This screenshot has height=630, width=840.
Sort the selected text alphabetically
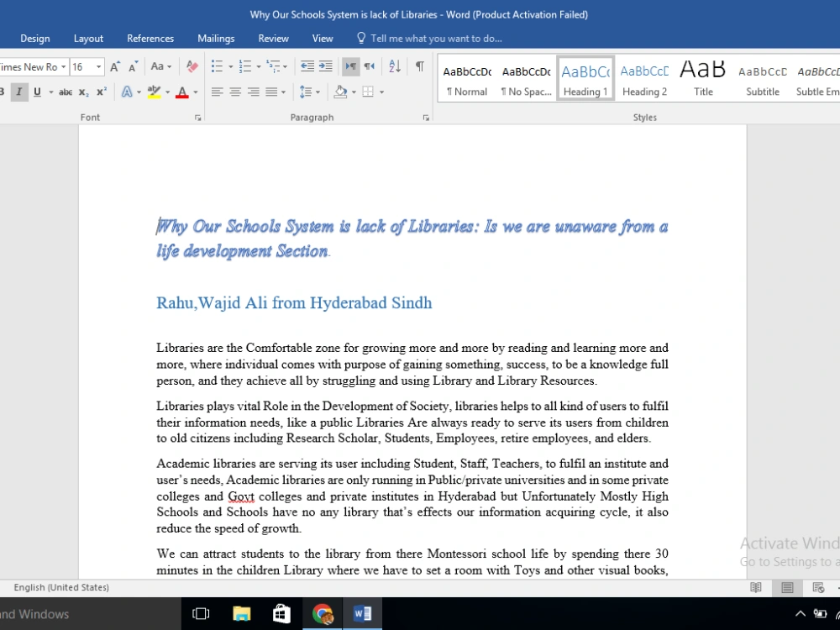395,66
